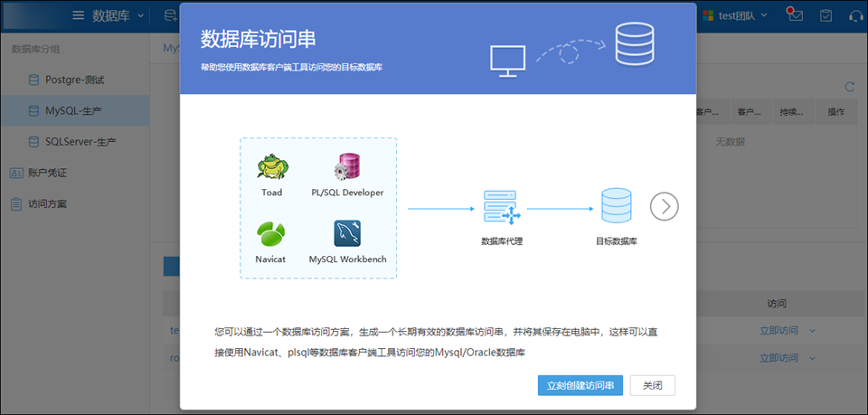868x415 pixels.
Task: Select the SQLServer-生产 database group
Action: [x=75, y=142]
